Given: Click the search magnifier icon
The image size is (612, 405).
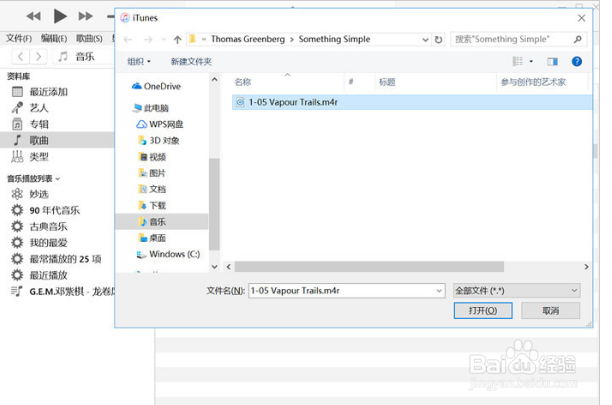Looking at the screenshot, I should (578, 39).
